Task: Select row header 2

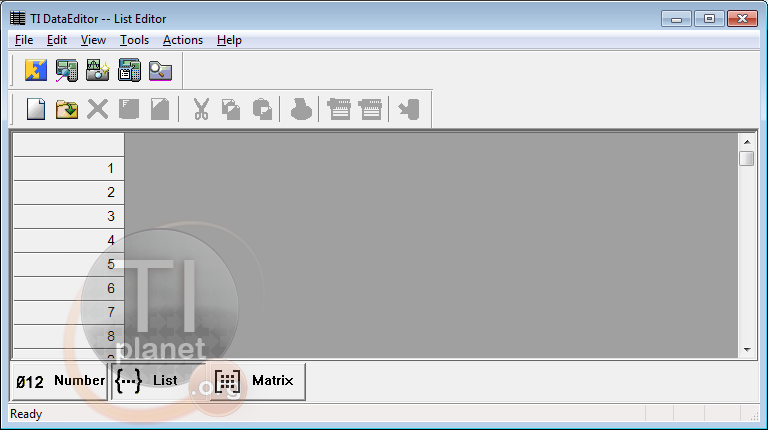Action: [x=69, y=192]
